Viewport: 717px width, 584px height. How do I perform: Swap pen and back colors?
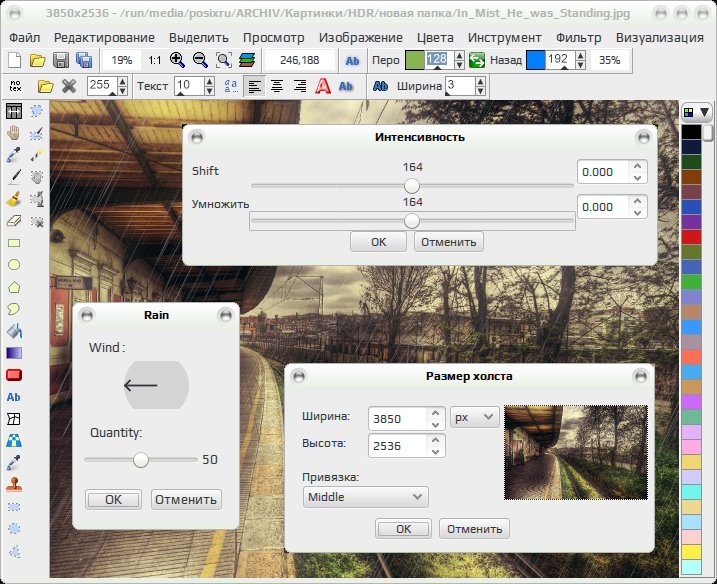point(476,60)
